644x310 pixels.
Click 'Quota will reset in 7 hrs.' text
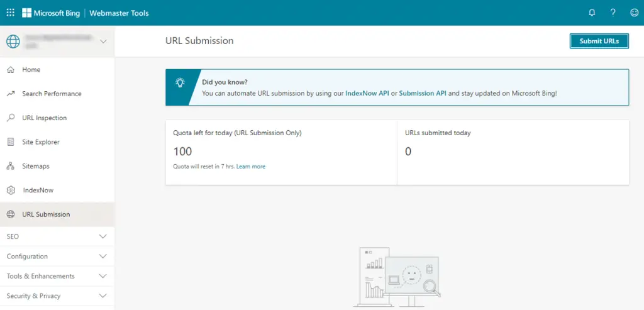click(x=204, y=166)
